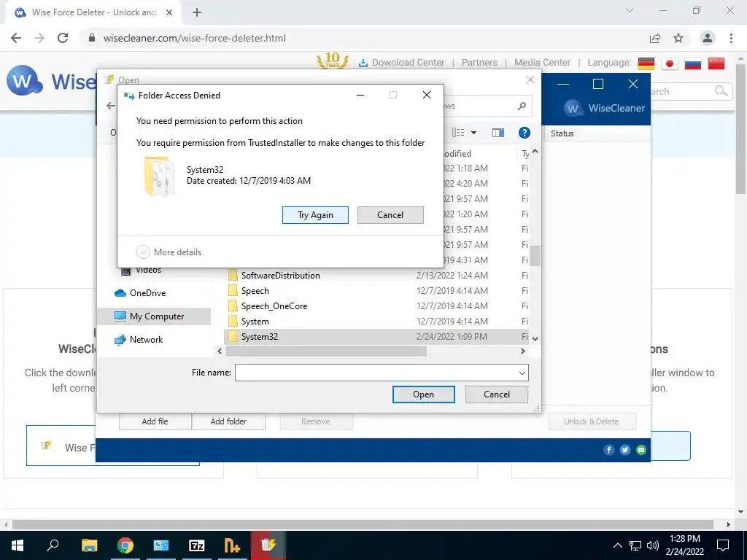Viewport: 747px width, 560px height.
Task: Open Chrome three-dot menu
Action: [731, 38]
